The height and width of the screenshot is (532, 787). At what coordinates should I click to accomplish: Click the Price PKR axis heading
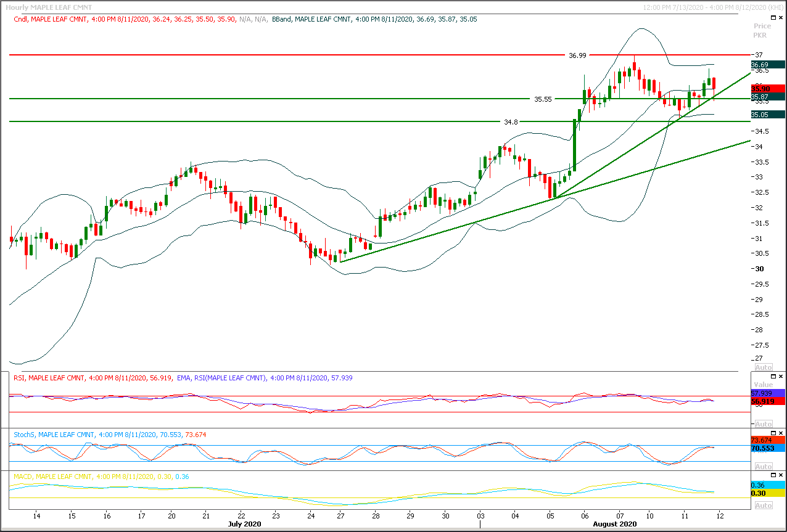coord(762,31)
